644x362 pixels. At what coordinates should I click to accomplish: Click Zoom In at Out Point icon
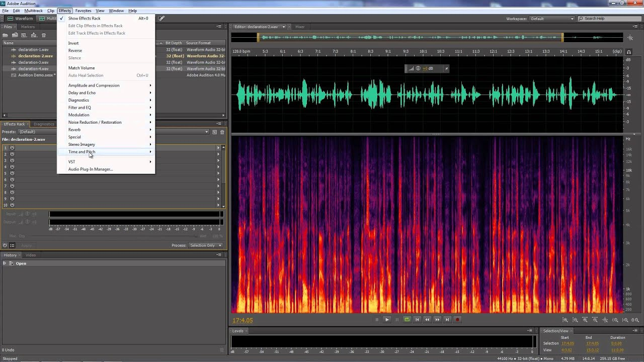pos(625,320)
